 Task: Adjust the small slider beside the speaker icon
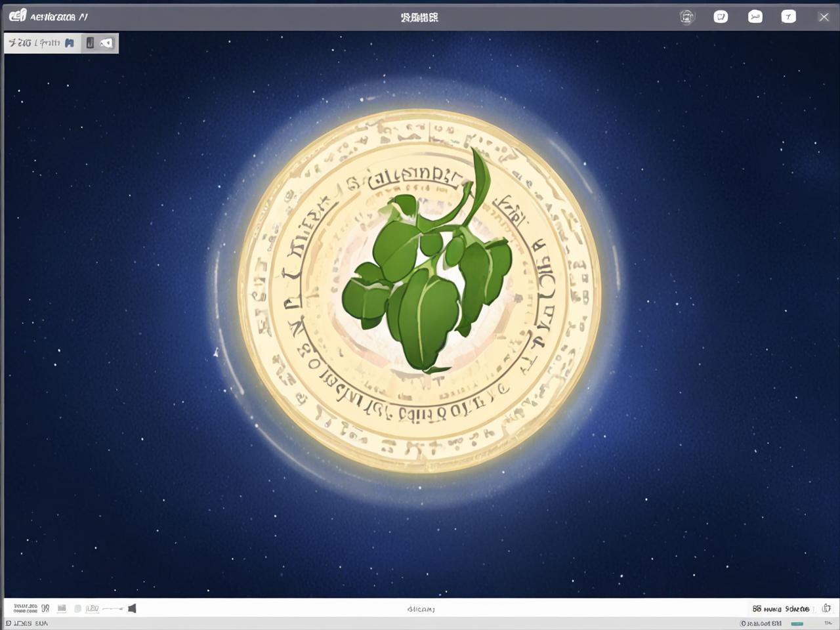click(113, 609)
